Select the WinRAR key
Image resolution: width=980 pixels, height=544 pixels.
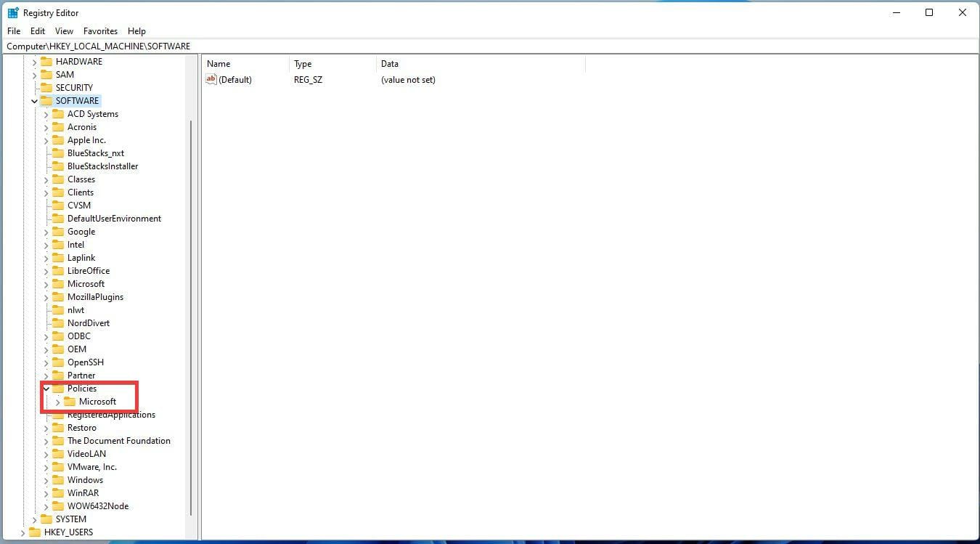pyautogui.click(x=83, y=493)
